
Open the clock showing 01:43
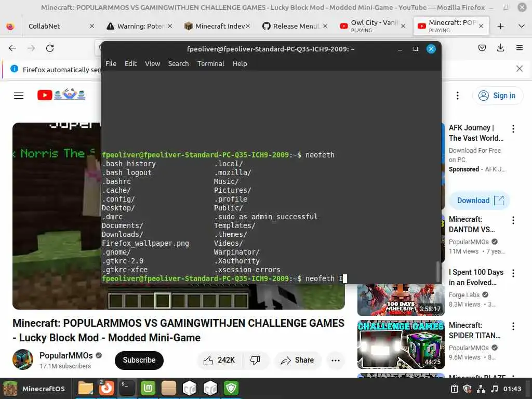click(512, 389)
